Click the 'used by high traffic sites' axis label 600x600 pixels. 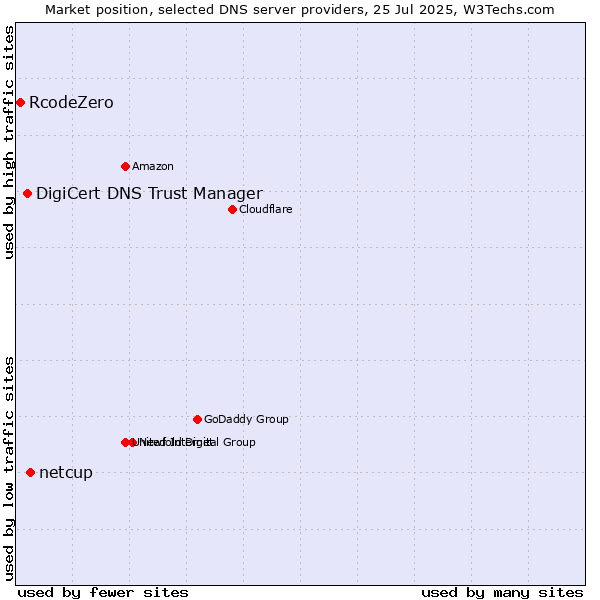9,143
